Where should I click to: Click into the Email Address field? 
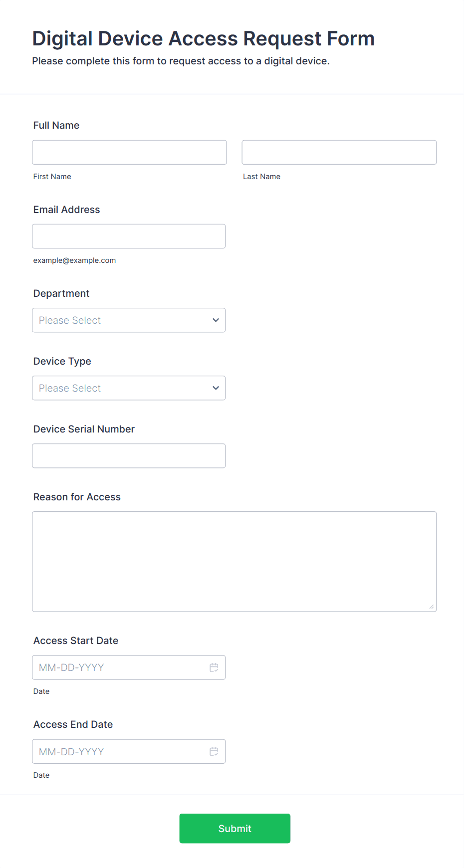click(x=129, y=236)
